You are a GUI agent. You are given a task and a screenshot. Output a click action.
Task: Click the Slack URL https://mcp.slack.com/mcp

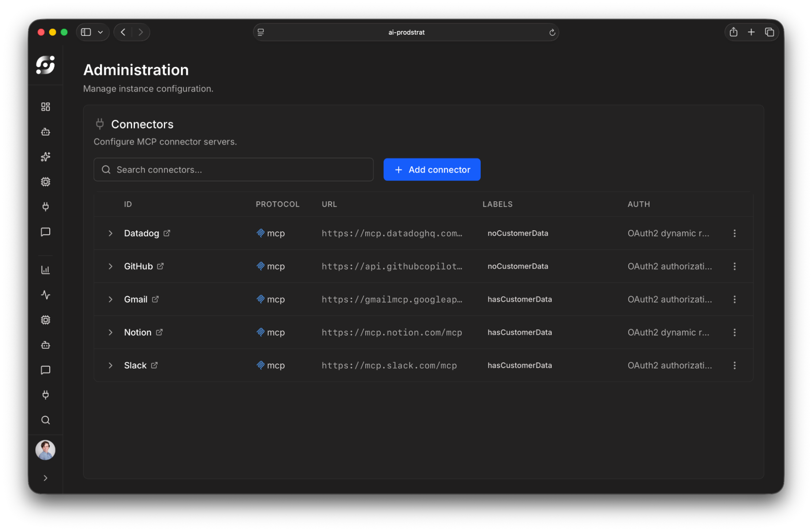coord(389,365)
